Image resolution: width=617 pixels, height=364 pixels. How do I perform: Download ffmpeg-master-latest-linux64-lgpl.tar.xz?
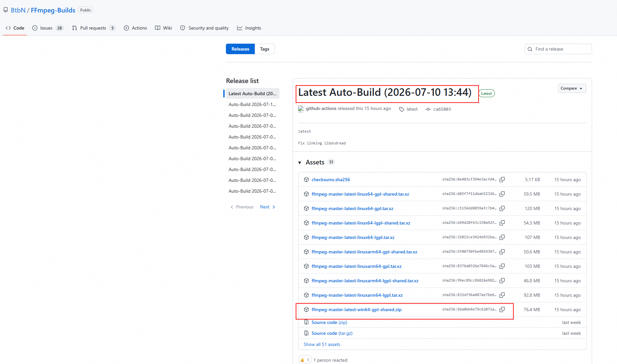(353, 237)
